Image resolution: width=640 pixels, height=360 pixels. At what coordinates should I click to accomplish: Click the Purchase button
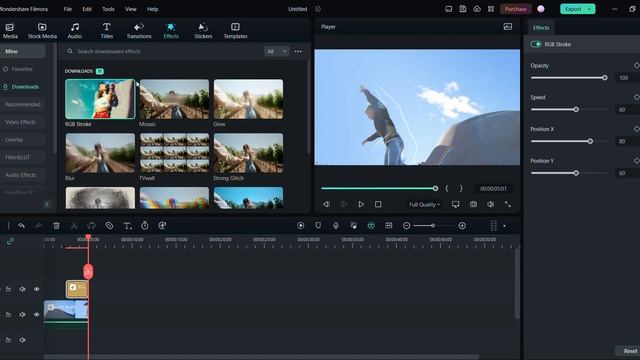point(516,9)
